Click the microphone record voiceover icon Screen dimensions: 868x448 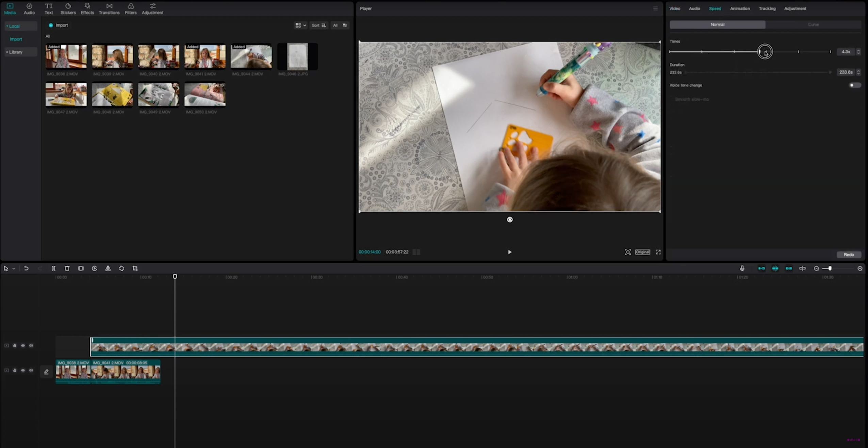[x=742, y=269]
